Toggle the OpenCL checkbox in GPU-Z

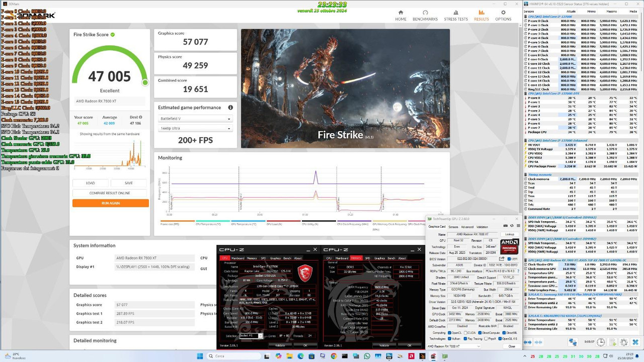click(x=449, y=333)
